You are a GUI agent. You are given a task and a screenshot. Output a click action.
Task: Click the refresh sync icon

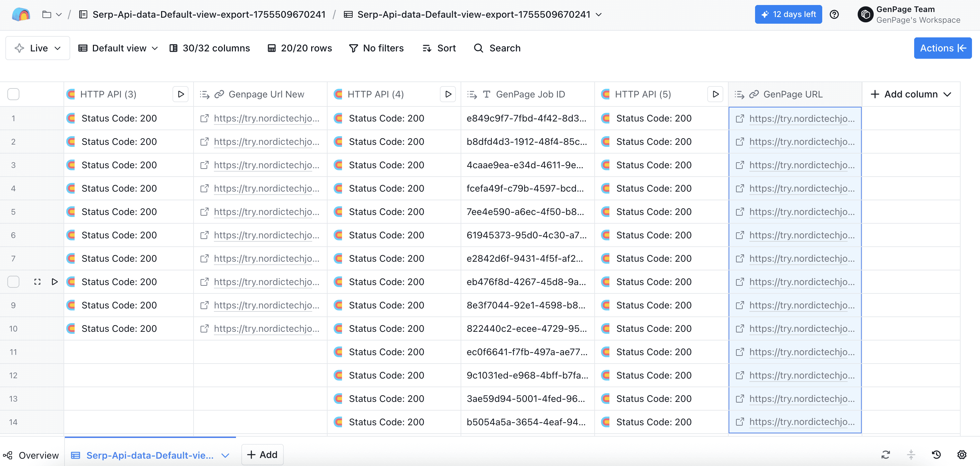[x=886, y=454]
